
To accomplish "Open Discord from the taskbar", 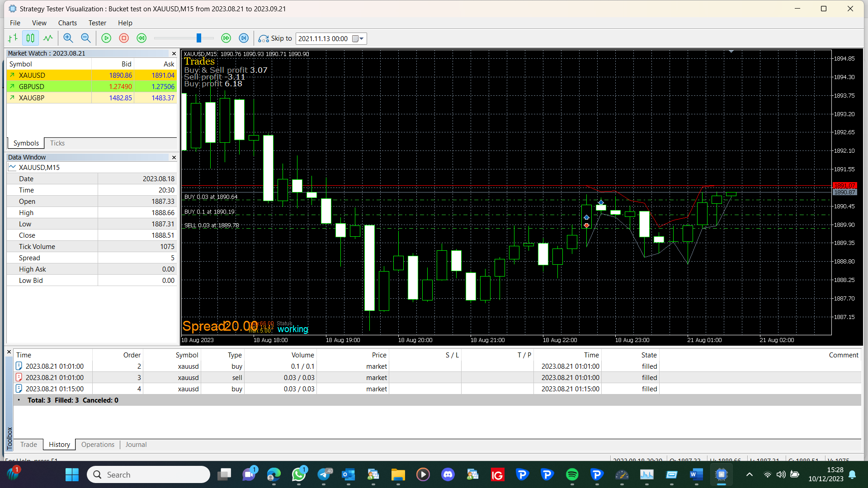I will point(448,474).
